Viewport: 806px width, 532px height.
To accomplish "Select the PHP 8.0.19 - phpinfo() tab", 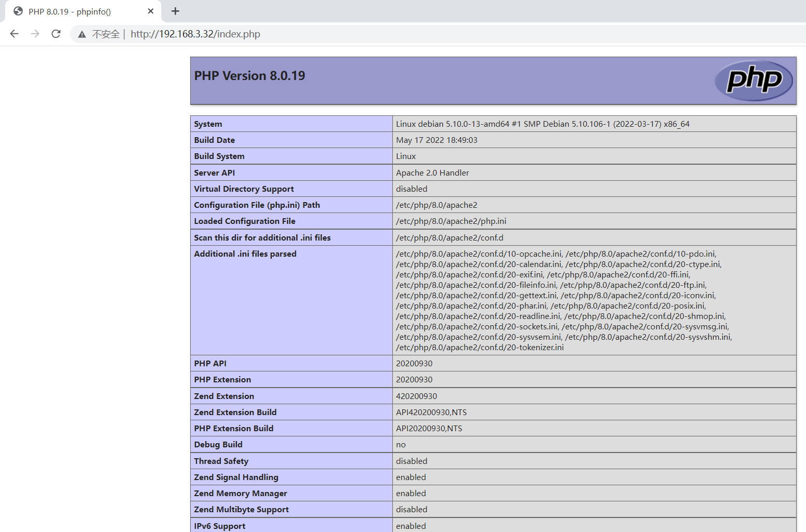I will click(x=83, y=11).
